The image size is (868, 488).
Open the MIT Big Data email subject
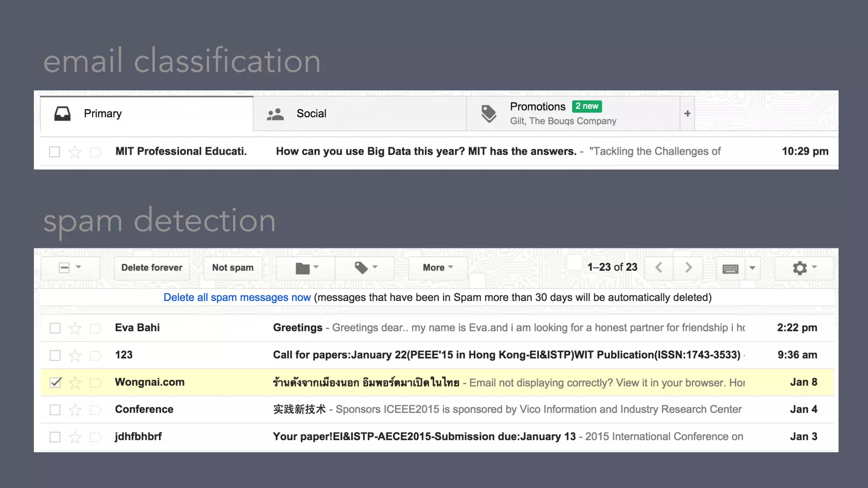tap(426, 151)
